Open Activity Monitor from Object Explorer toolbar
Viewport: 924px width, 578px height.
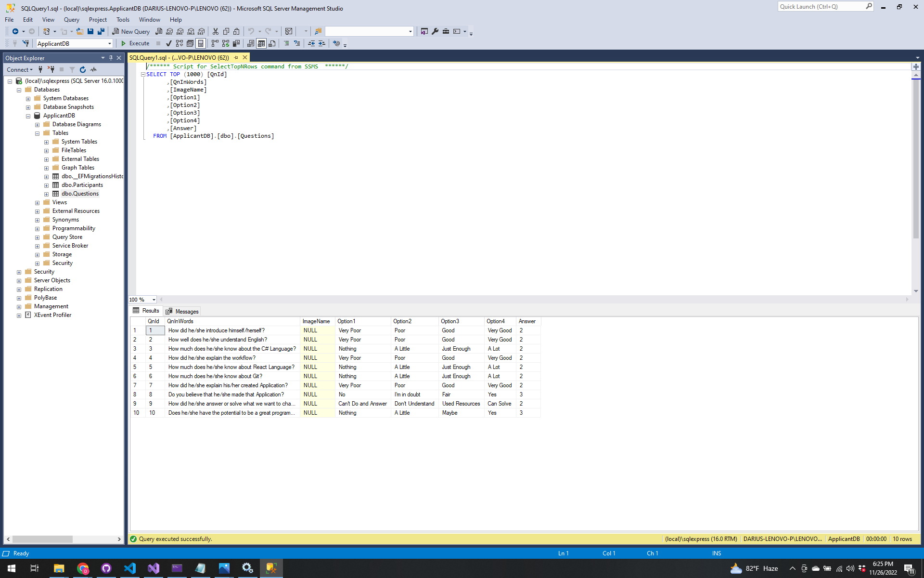point(93,69)
